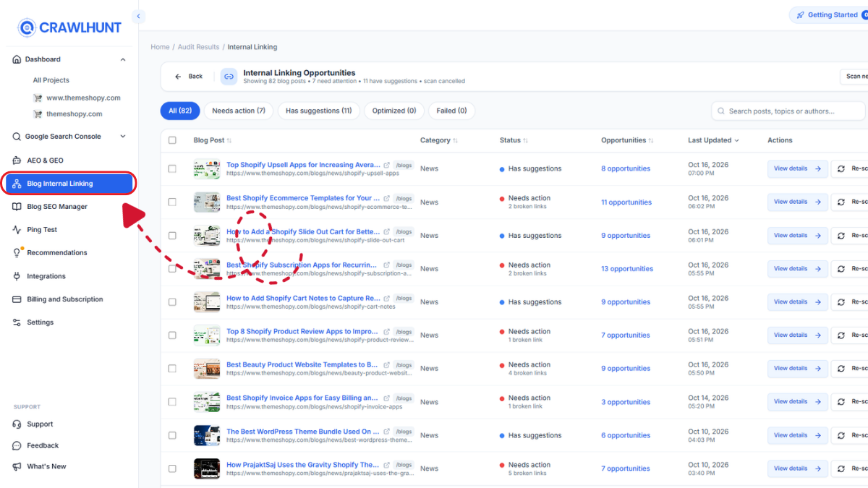Open external link icon for Top Shopify Upsell Apps post

(x=386, y=165)
